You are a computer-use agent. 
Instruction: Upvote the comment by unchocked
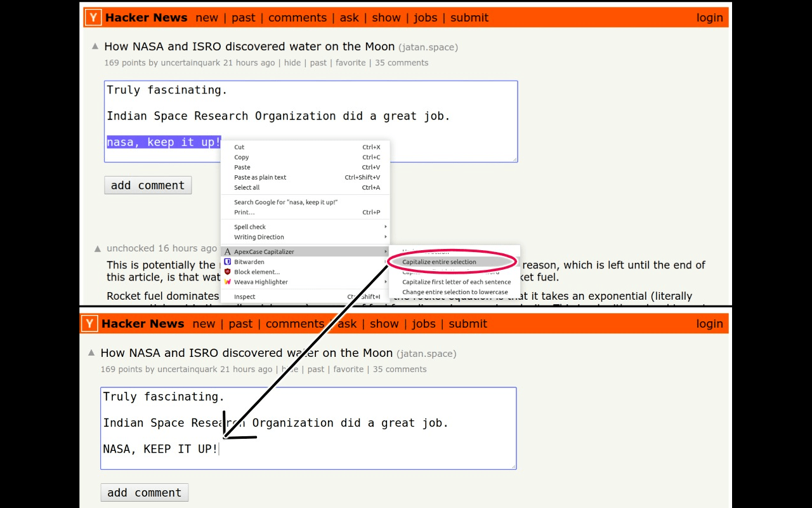click(98, 248)
